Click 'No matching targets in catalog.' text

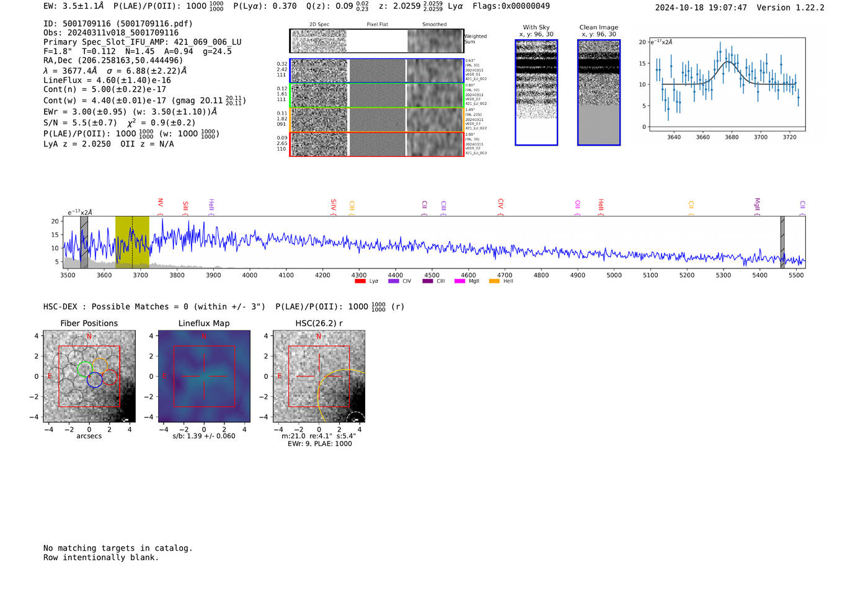(118, 548)
